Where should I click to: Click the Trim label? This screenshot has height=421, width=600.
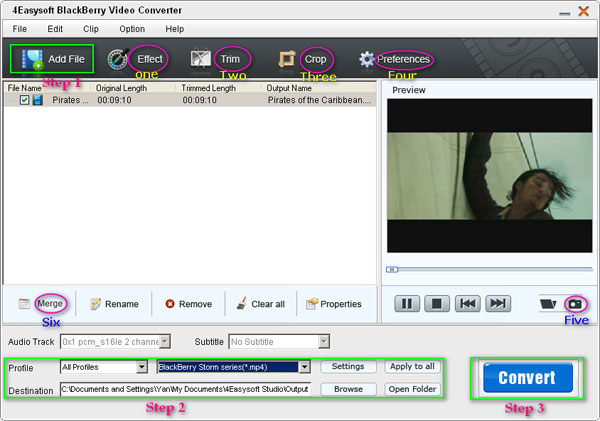click(230, 59)
